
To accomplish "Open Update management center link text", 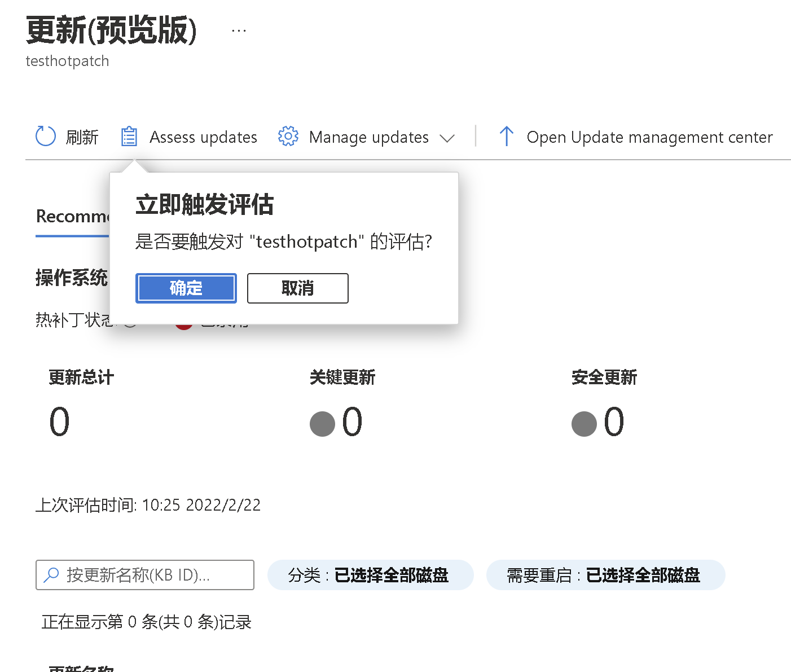I will click(649, 137).
